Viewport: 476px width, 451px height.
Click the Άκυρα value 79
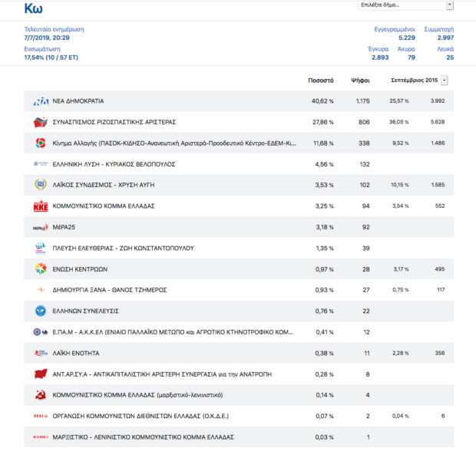412,58
